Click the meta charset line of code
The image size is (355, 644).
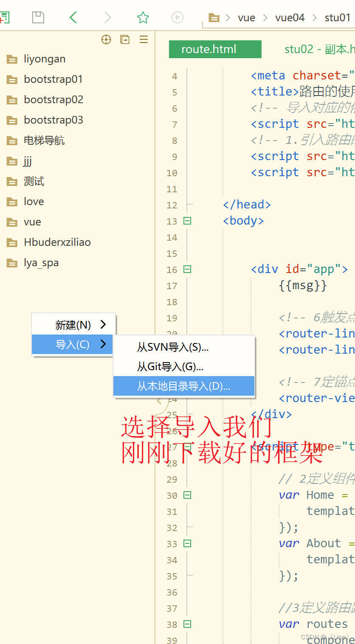click(x=303, y=76)
